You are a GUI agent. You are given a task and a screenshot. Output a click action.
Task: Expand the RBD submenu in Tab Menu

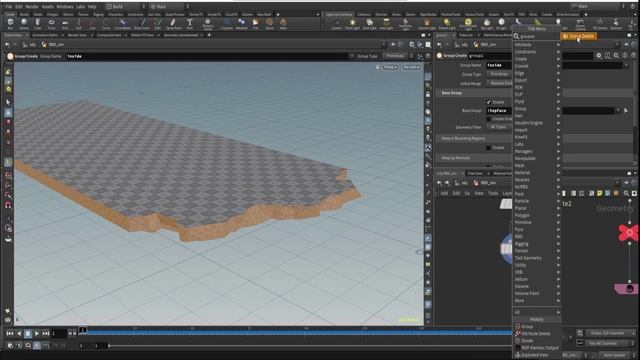(x=537, y=237)
